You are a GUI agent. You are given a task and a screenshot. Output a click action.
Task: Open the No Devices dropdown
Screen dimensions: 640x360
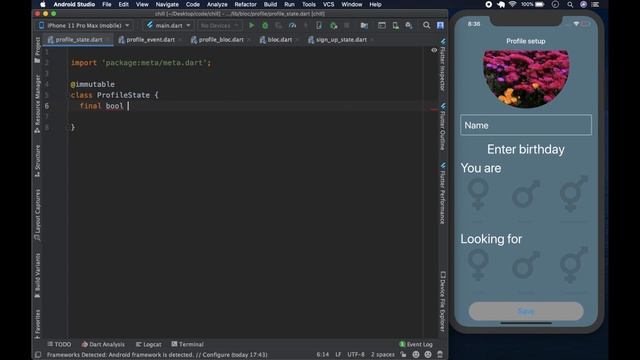click(220, 25)
